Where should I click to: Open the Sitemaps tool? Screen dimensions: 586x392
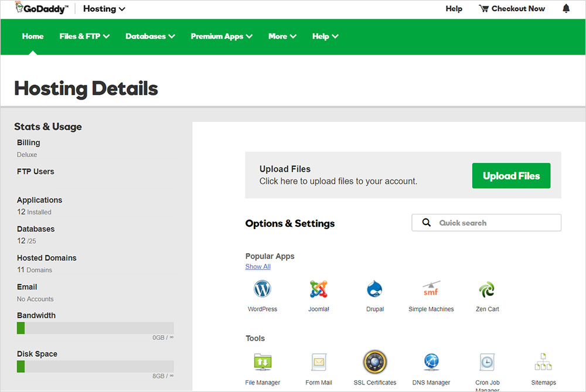(543, 362)
